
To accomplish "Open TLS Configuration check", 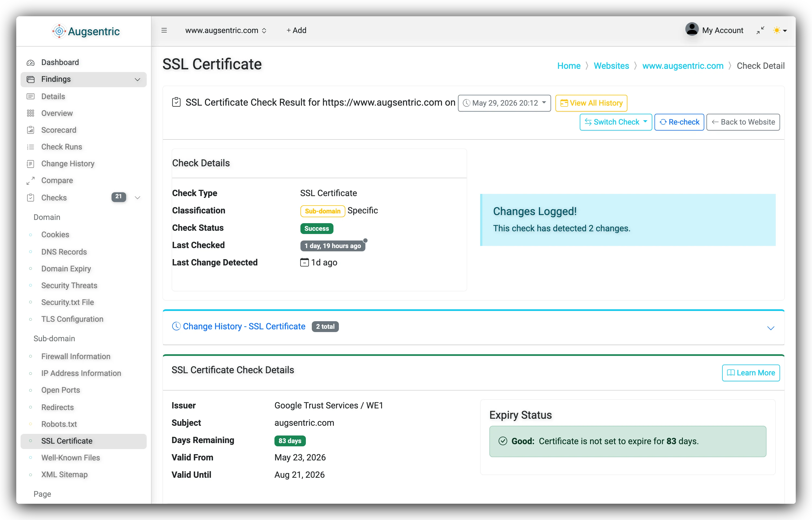I will coord(84,319).
